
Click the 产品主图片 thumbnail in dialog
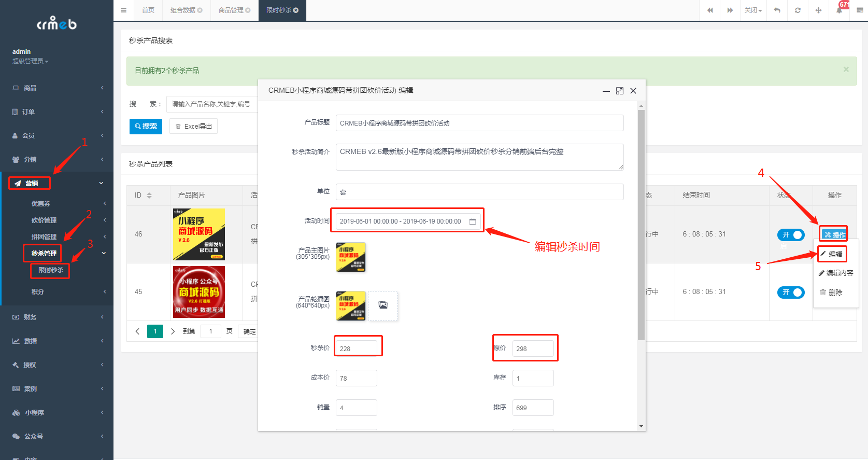351,257
